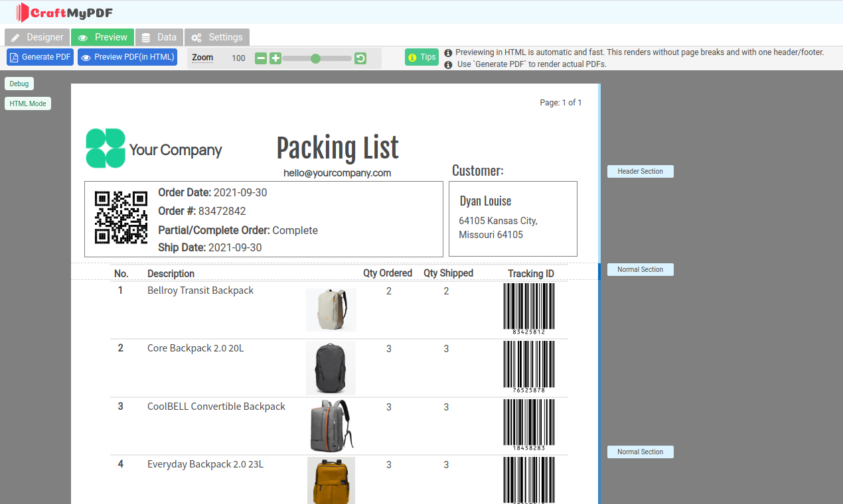Viewport: 843px width, 504px height.
Task: Zoom out using the green minus icon
Action: pyautogui.click(x=260, y=58)
